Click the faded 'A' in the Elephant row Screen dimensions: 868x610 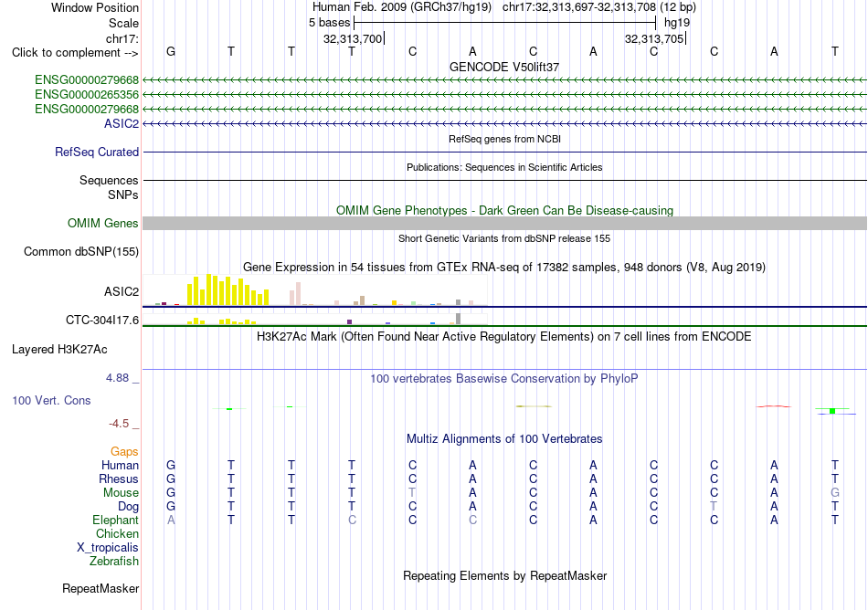pyautogui.click(x=171, y=520)
